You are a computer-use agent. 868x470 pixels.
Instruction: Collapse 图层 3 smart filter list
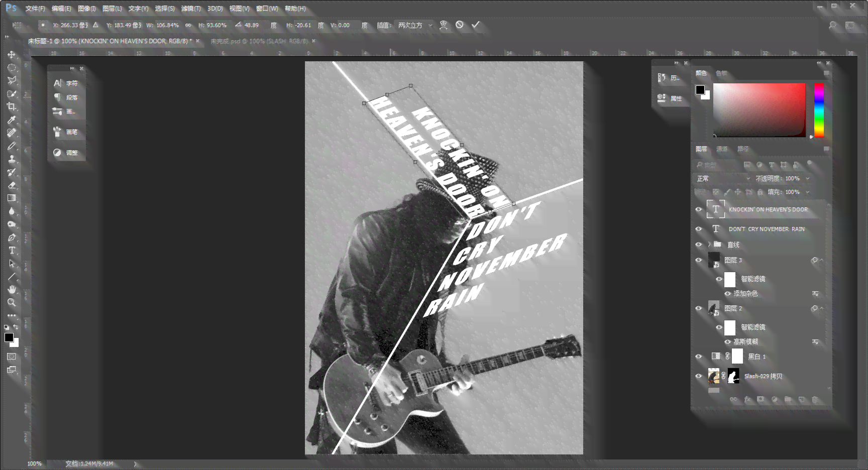pos(822,260)
